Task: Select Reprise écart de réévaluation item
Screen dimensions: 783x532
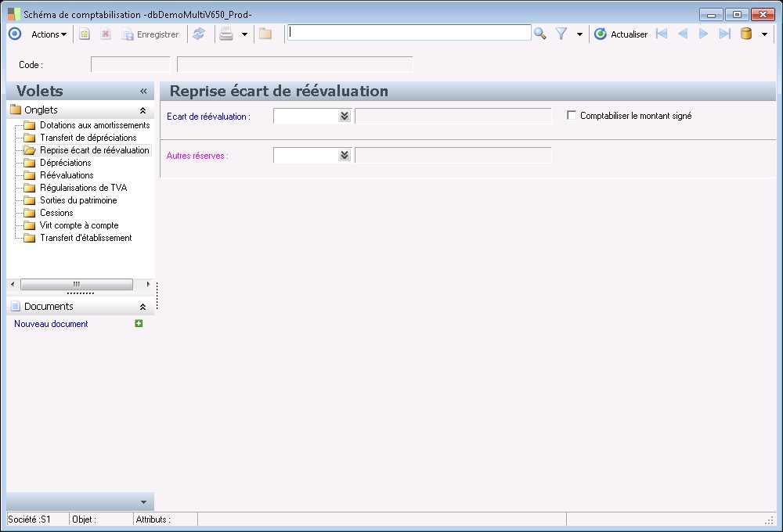Action: (95, 150)
